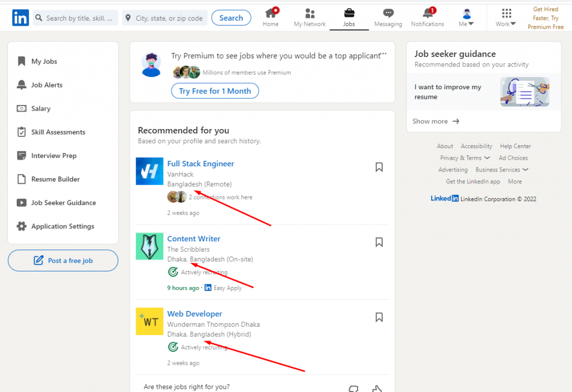Open Advertising footer link

pyautogui.click(x=452, y=170)
